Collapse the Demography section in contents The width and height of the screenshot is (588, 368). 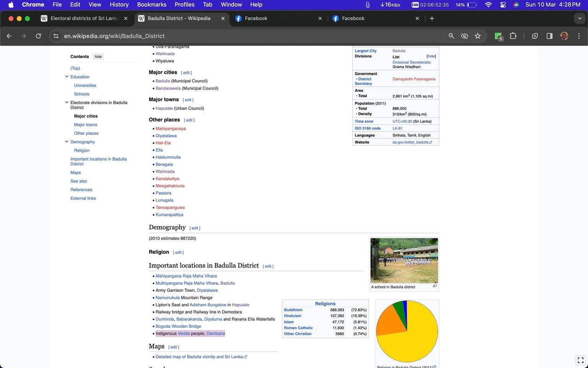[67, 141]
